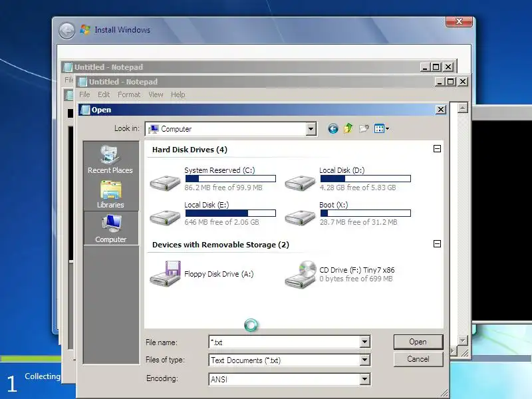Select Floppy Disk Drive (A:) icon
532x399 pixels.
point(165,273)
